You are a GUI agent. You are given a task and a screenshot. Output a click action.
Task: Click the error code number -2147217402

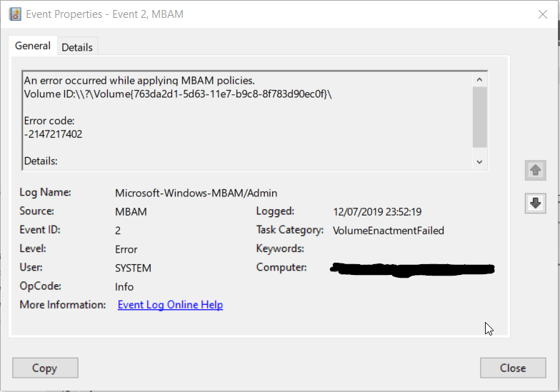(53, 134)
